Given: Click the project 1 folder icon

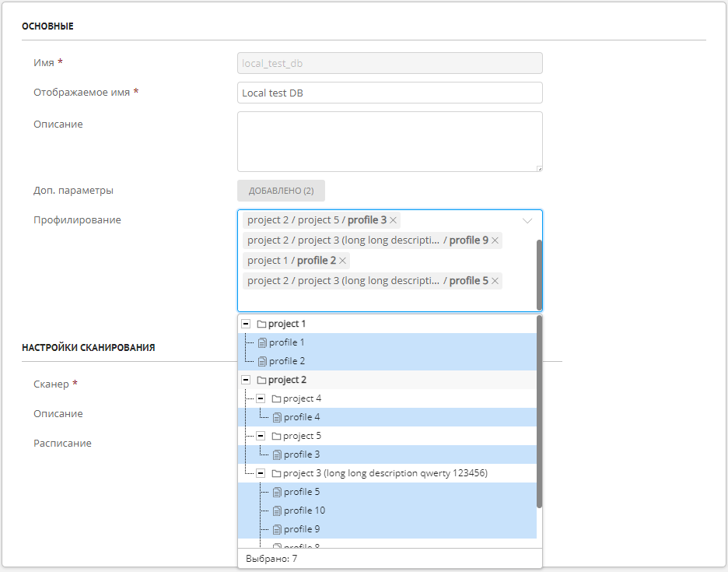Looking at the screenshot, I should click(261, 324).
